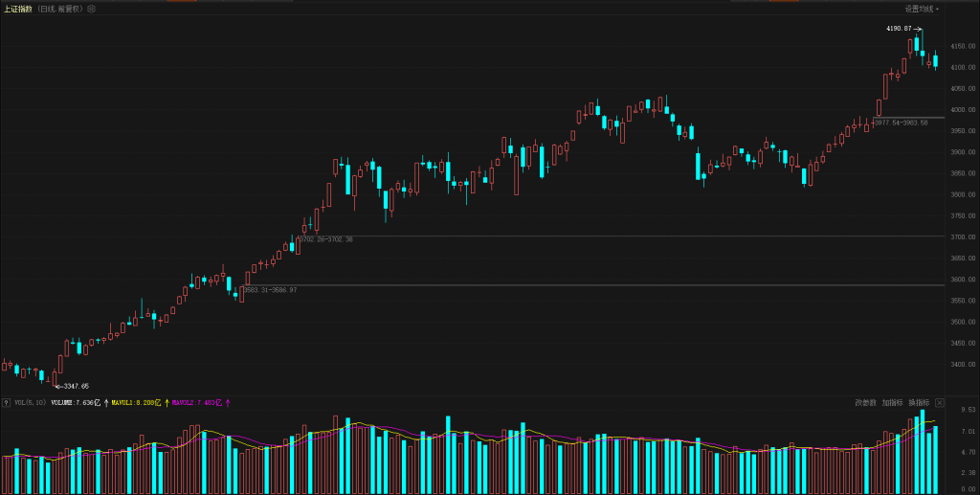Click the magenta MAVOL2 arrow icon

(x=227, y=403)
